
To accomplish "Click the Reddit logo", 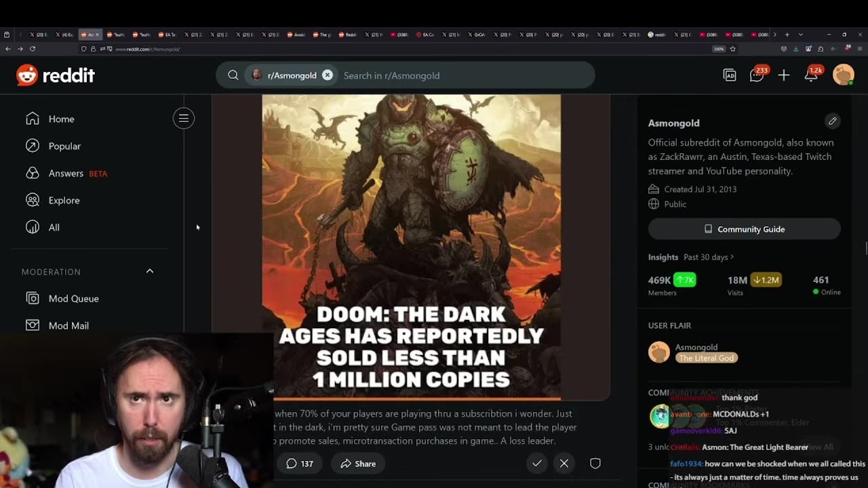I will [56, 75].
